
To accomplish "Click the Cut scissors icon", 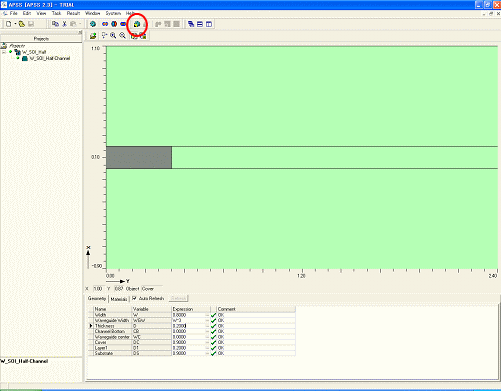I will pos(64,24).
